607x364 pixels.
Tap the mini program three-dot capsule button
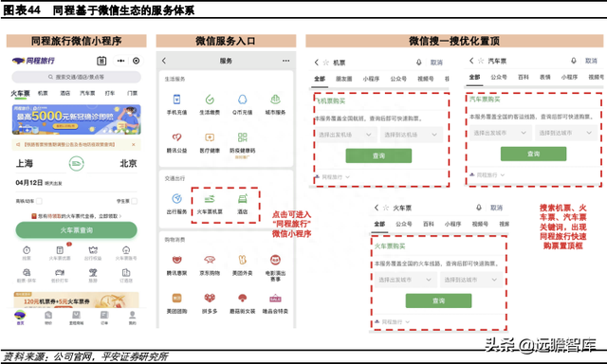click(x=121, y=61)
